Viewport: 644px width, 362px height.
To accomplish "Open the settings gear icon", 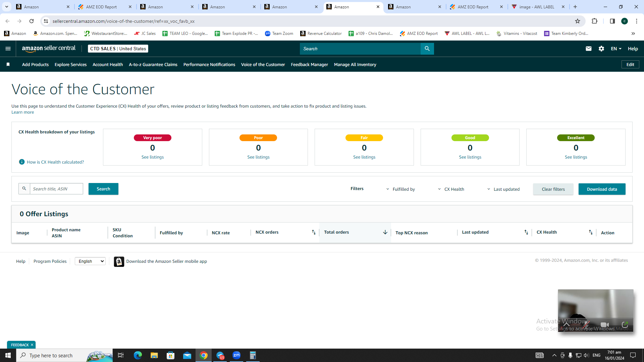I will 601,49.
